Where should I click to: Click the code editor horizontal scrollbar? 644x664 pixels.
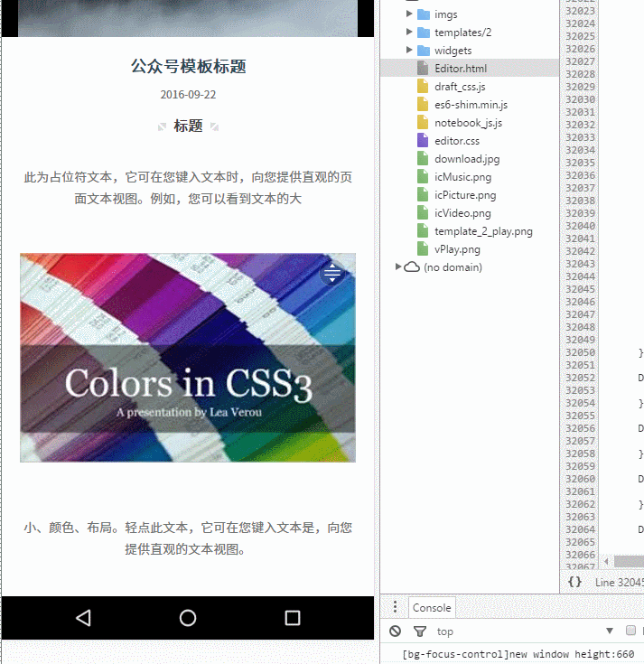click(629, 562)
